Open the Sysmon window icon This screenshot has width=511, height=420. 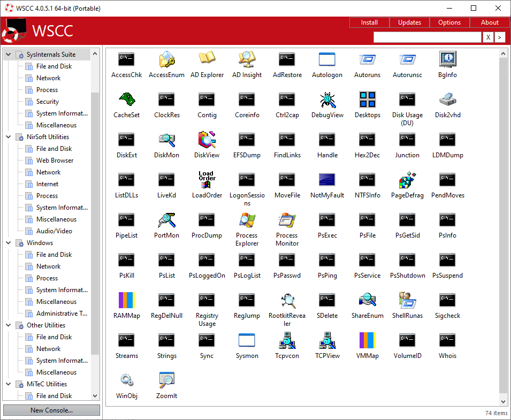click(247, 340)
